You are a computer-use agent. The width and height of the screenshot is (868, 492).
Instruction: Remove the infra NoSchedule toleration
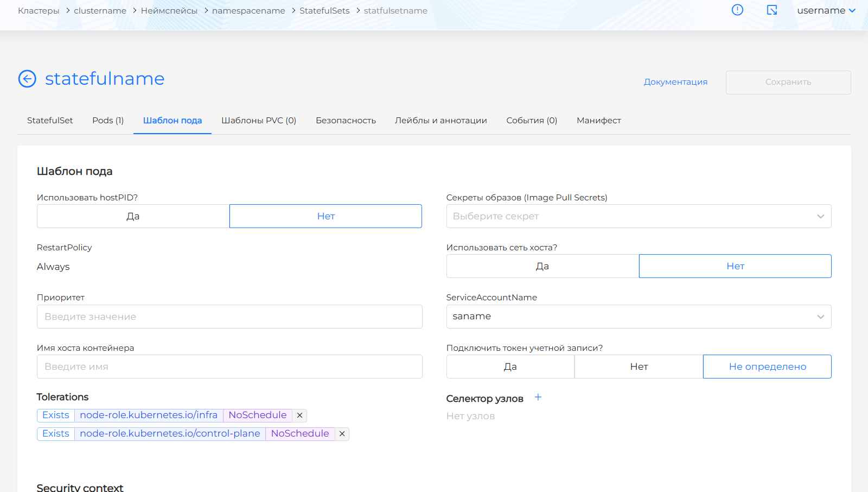[x=299, y=415]
